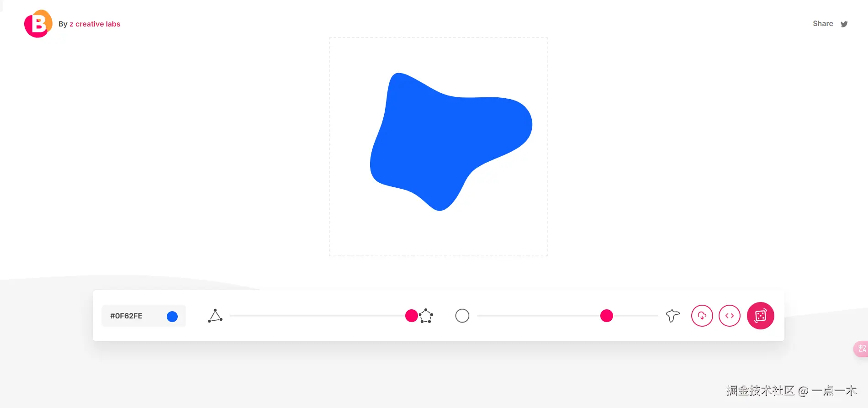Click the circle low-contrast icon

[462, 316]
